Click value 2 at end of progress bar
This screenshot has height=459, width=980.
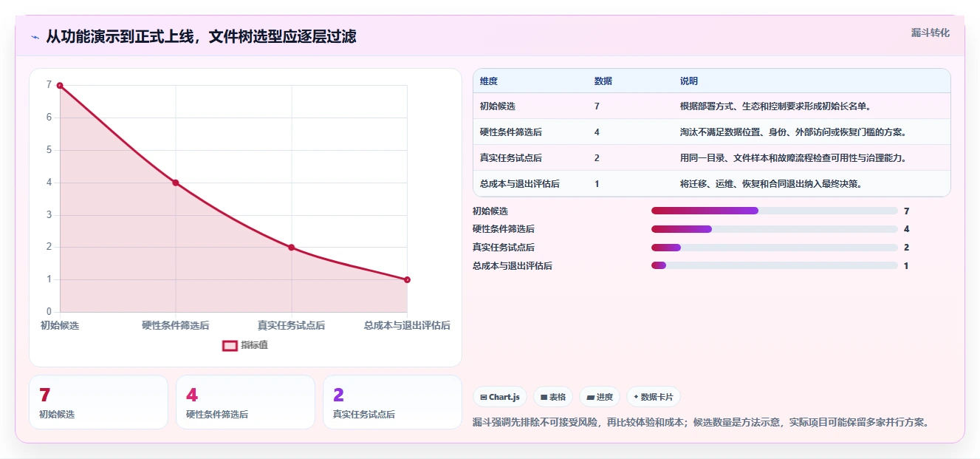[906, 248]
